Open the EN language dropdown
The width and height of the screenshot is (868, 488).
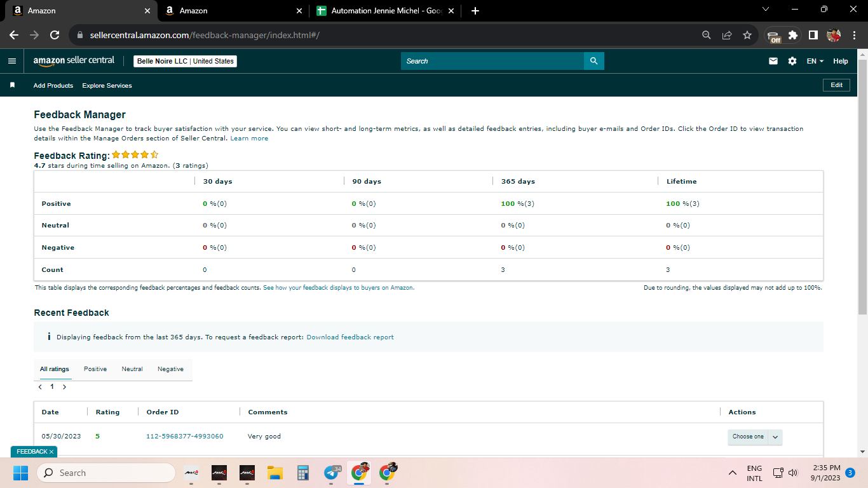point(815,61)
